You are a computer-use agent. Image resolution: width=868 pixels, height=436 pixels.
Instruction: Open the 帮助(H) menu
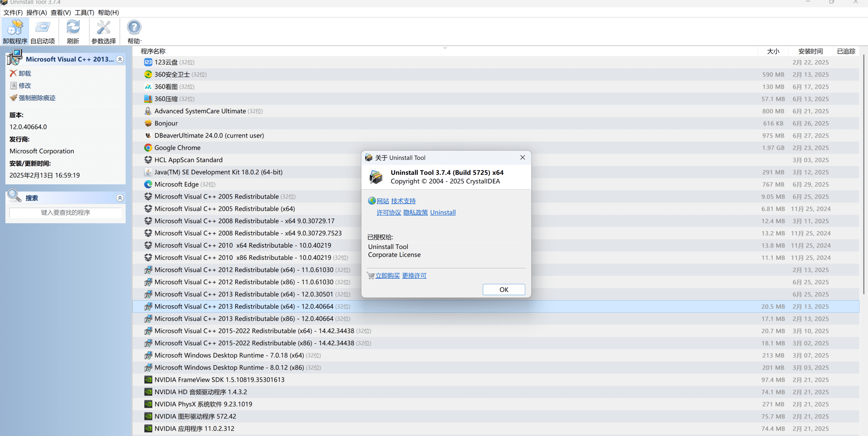pyautogui.click(x=108, y=13)
